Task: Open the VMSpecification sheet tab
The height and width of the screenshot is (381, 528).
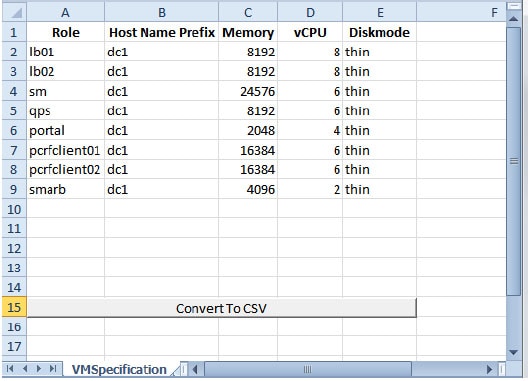Action: [x=119, y=370]
